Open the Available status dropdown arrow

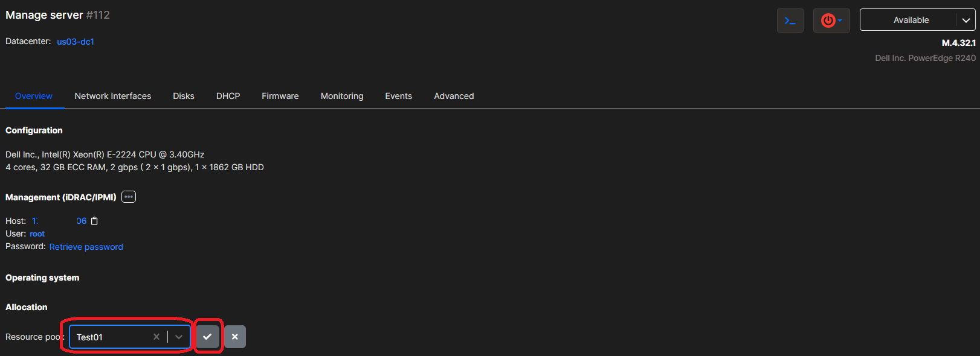[x=965, y=20]
